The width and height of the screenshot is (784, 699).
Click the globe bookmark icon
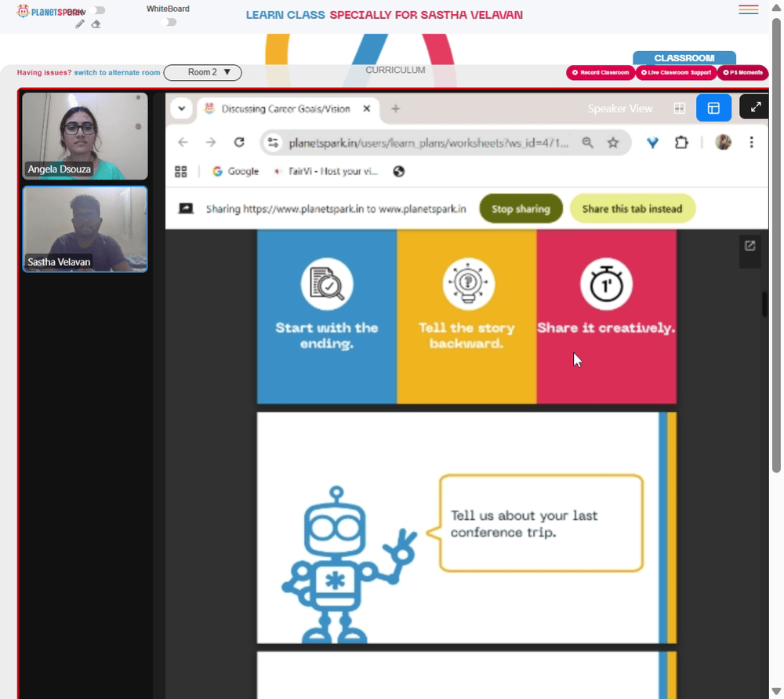[398, 172]
